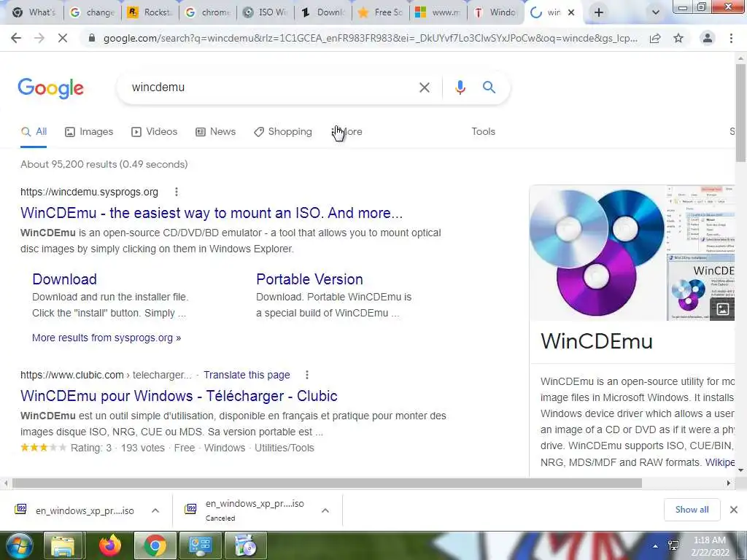Viewport: 747px width, 560px height.
Task: Open new browser tab with plus button
Action: click(x=599, y=12)
